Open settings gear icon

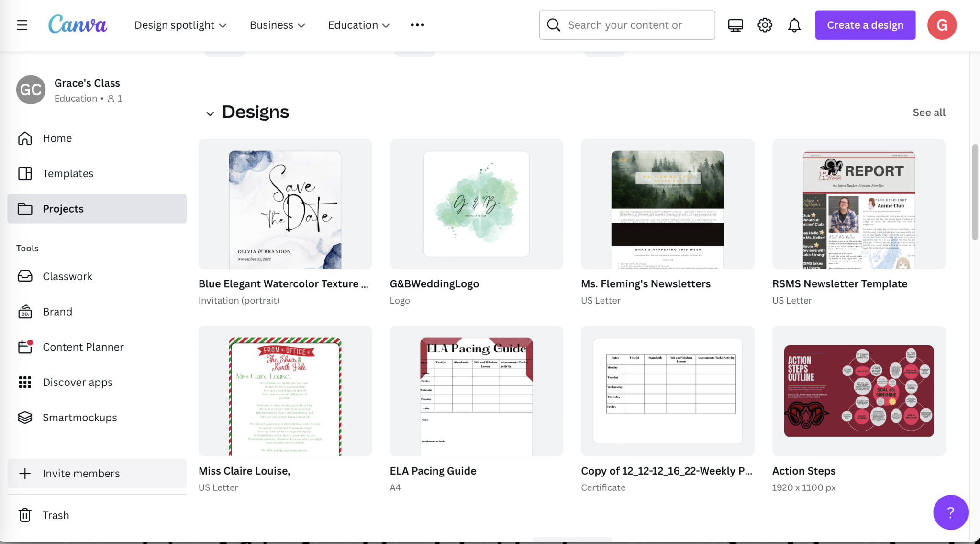(765, 25)
